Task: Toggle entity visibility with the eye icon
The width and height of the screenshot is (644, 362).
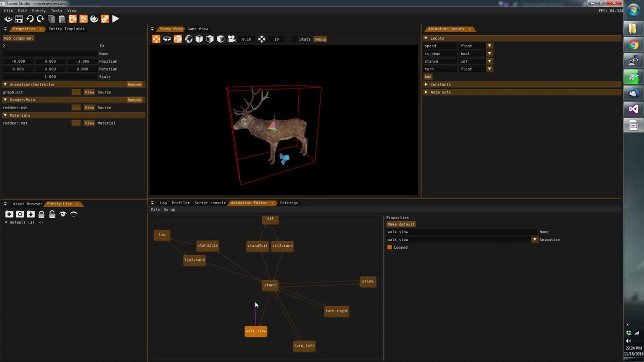Action: (62, 214)
